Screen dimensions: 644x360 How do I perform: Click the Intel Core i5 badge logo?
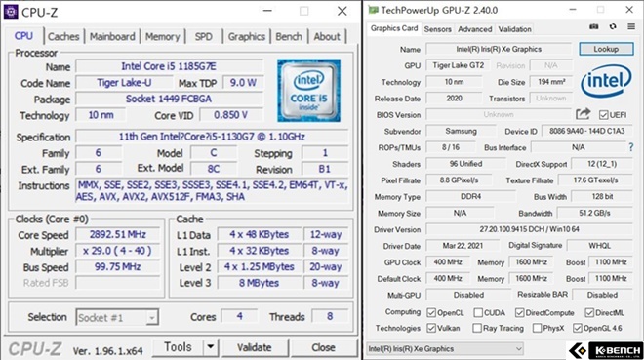tap(308, 91)
